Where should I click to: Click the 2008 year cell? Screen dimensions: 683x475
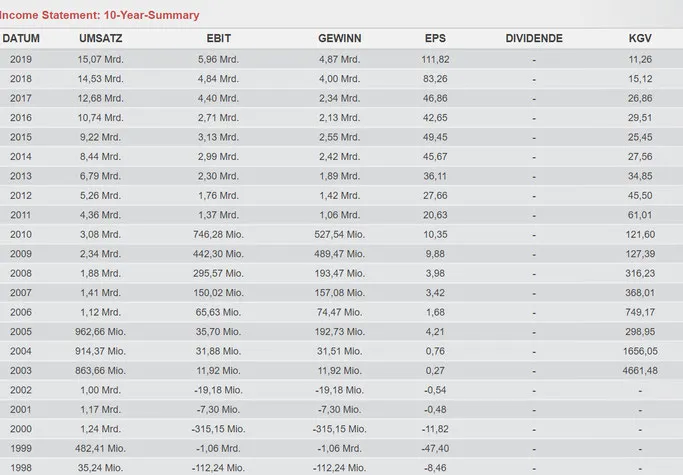pyautogui.click(x=21, y=273)
